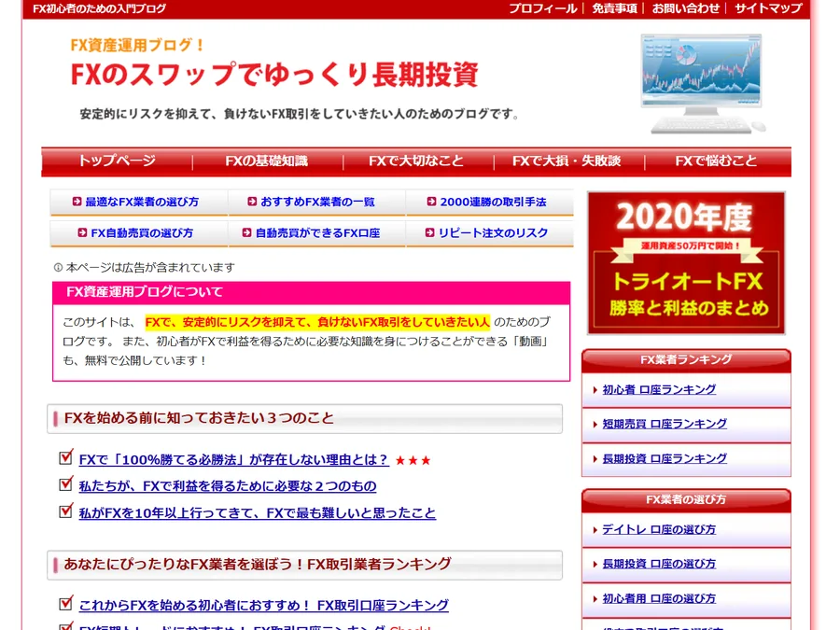Screen dimensions: 840x630
Task: Click the 2020年度 トライオートFX banner
Action: pyautogui.click(x=686, y=263)
